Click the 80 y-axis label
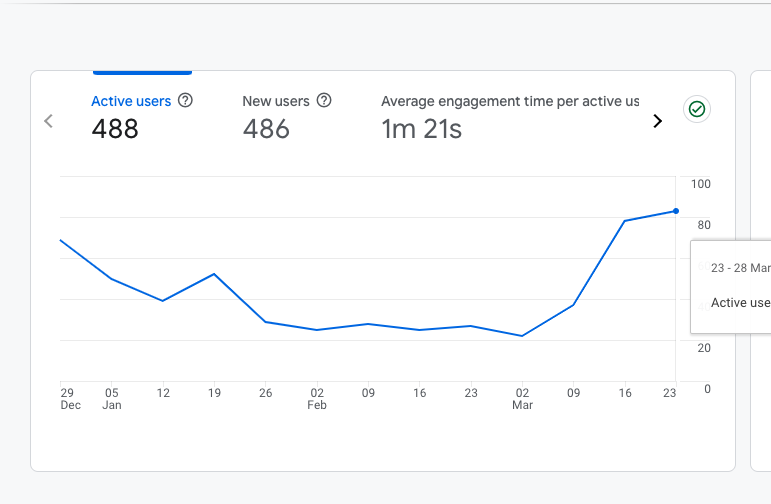Screen dimensions: 771x504 (704, 225)
